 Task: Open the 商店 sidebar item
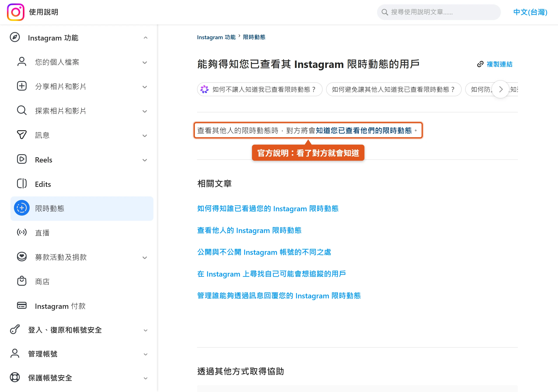82,282
